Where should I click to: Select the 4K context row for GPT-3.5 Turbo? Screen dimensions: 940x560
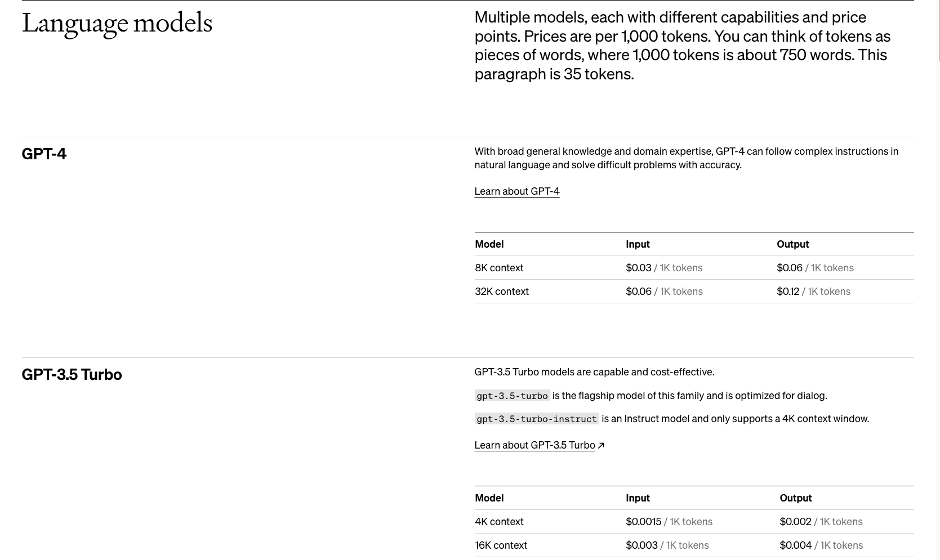tap(694, 522)
